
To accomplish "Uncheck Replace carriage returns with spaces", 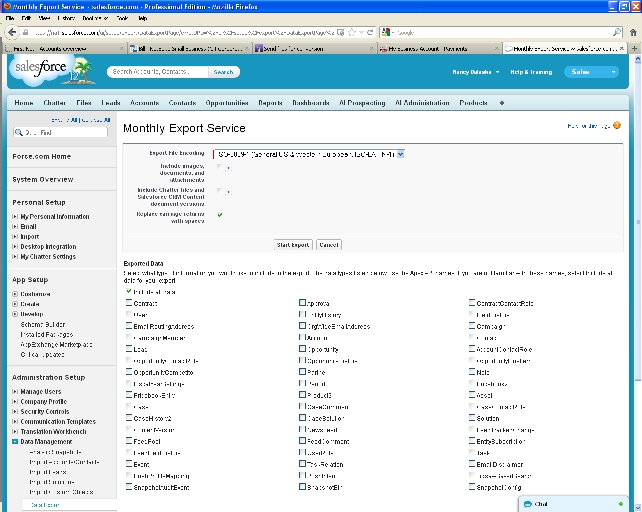I will click(220, 215).
